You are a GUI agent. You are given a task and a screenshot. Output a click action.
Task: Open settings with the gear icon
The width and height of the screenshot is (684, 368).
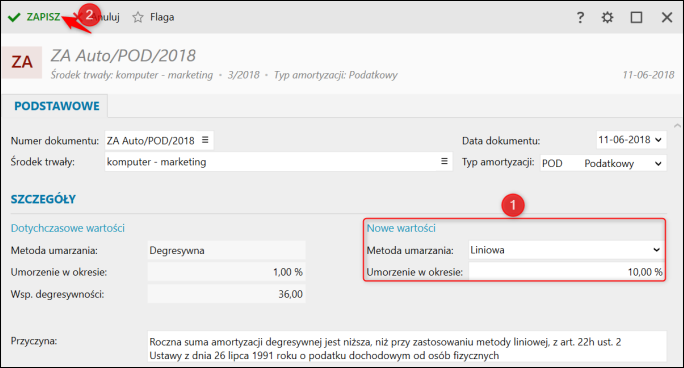[x=607, y=17]
